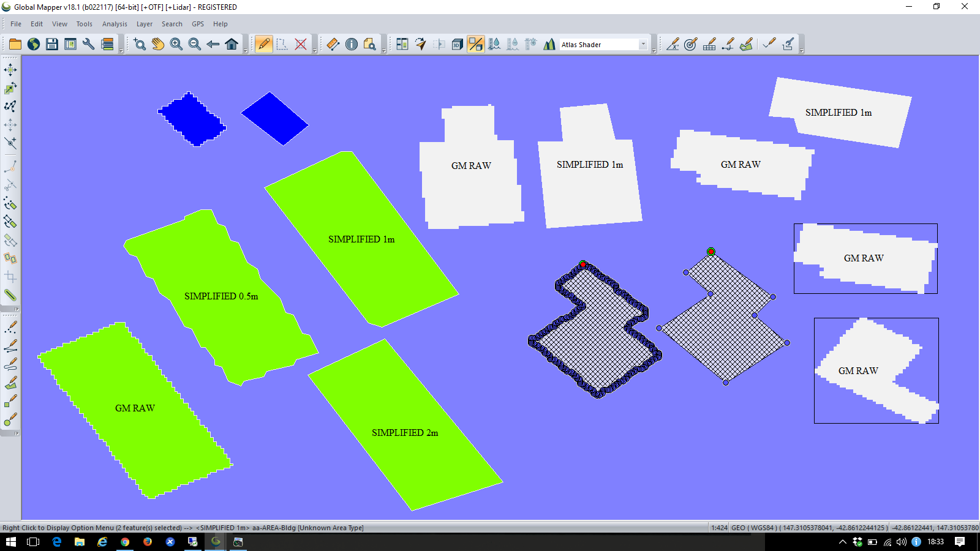Expand the left tool panel overflow arrow
The height and width of the screenshot is (551, 980).
[17, 309]
